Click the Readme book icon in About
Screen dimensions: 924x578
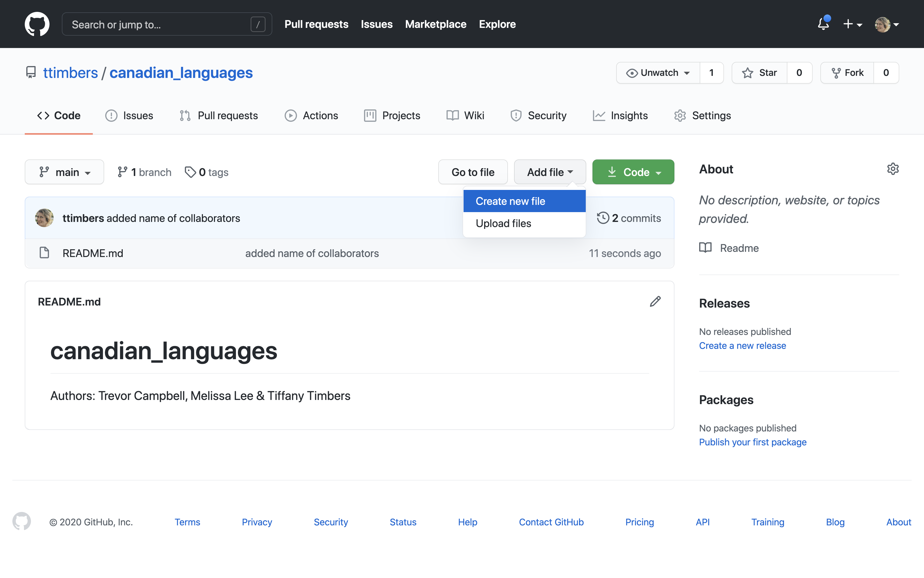click(705, 248)
